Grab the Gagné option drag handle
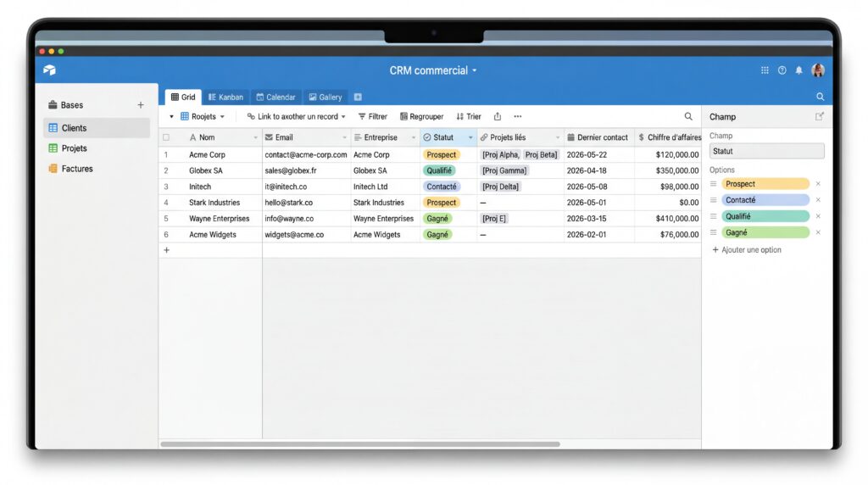 coord(714,232)
